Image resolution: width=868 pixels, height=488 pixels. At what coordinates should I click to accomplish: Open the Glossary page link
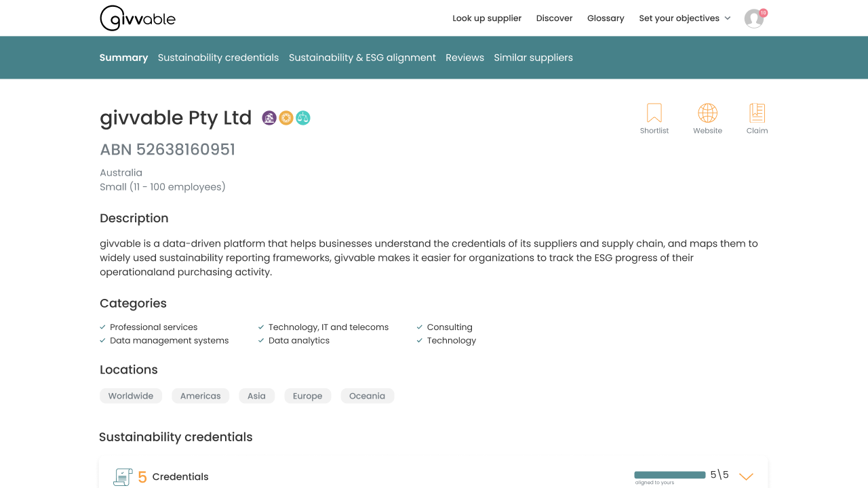pyautogui.click(x=606, y=18)
